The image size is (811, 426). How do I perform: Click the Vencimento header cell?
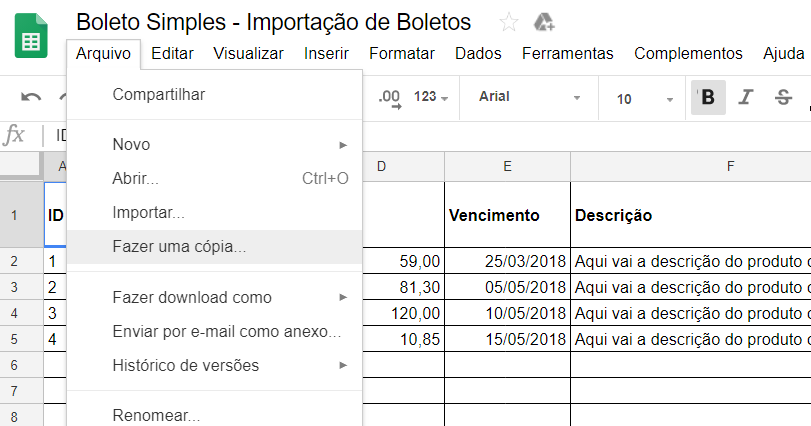click(507, 215)
